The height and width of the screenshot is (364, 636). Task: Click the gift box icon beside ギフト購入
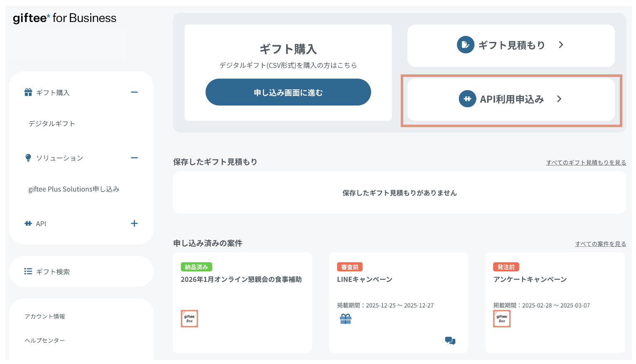point(28,92)
